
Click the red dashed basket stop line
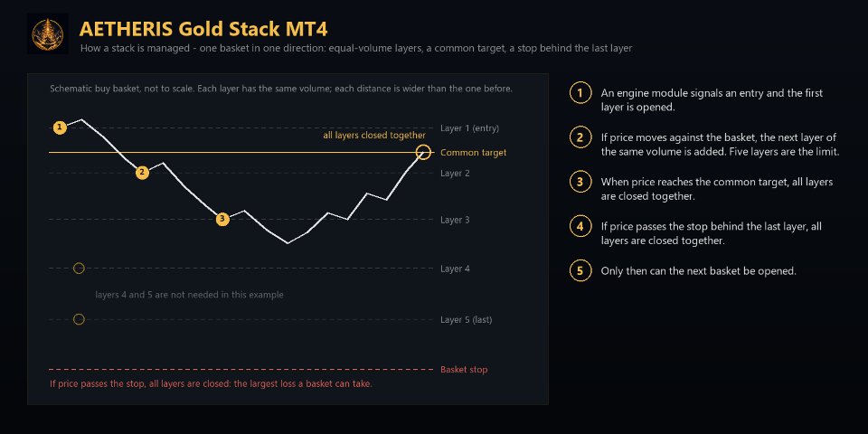click(x=241, y=369)
